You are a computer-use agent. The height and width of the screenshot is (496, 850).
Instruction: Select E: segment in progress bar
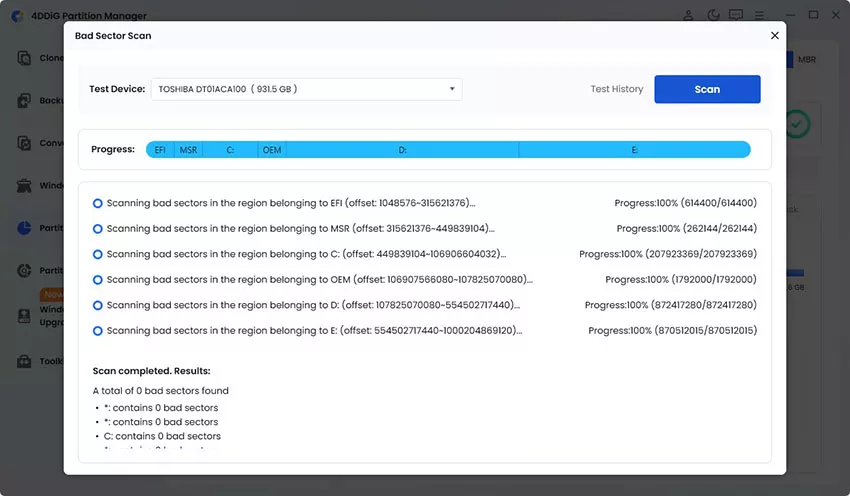[x=634, y=150]
